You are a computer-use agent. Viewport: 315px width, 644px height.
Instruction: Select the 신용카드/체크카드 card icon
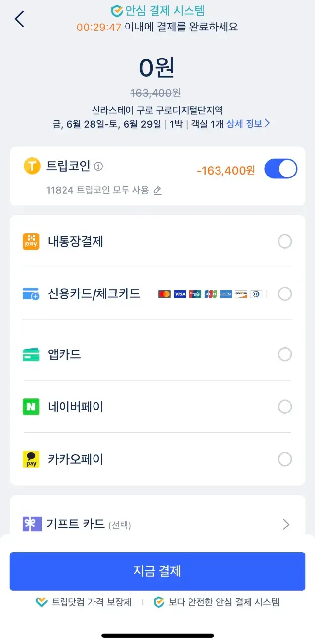pos(31,293)
